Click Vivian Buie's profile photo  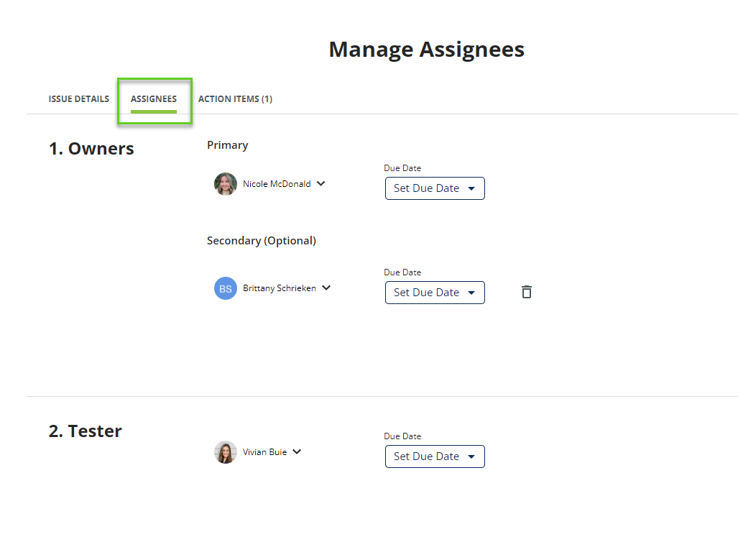[x=226, y=452]
